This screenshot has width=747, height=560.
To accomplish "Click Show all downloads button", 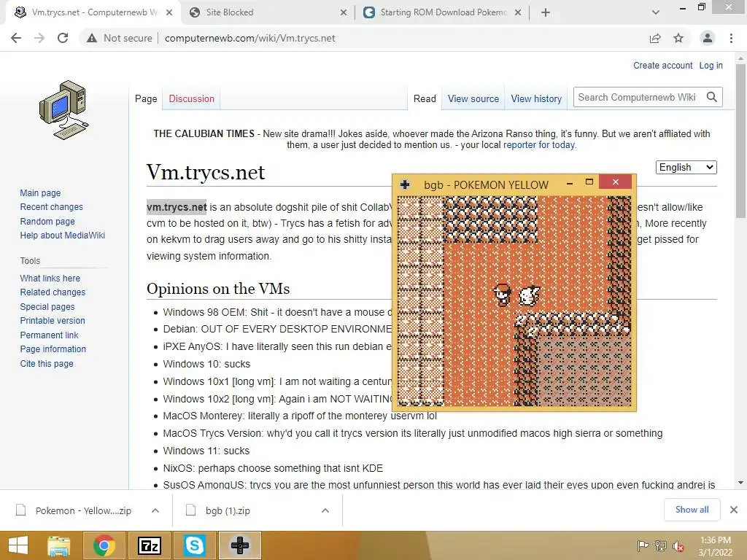I will point(692,510).
